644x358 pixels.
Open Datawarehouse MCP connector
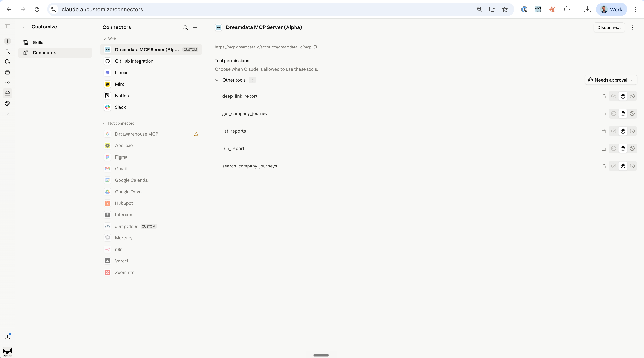pyautogui.click(x=151, y=134)
